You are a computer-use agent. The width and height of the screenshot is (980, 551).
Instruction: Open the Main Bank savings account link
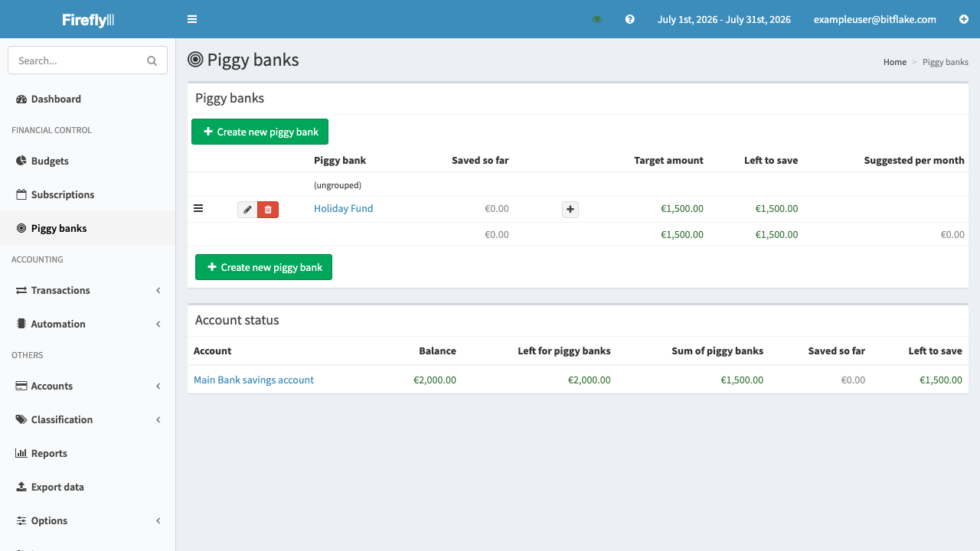point(253,380)
